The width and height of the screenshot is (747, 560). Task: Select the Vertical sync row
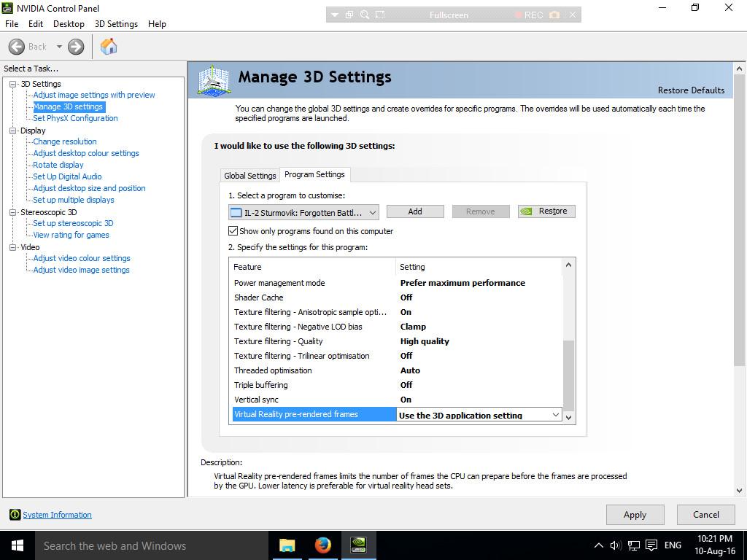[396, 400]
